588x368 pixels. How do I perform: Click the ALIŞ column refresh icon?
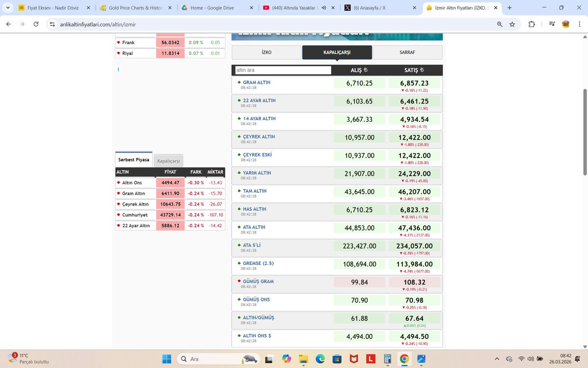(x=366, y=70)
